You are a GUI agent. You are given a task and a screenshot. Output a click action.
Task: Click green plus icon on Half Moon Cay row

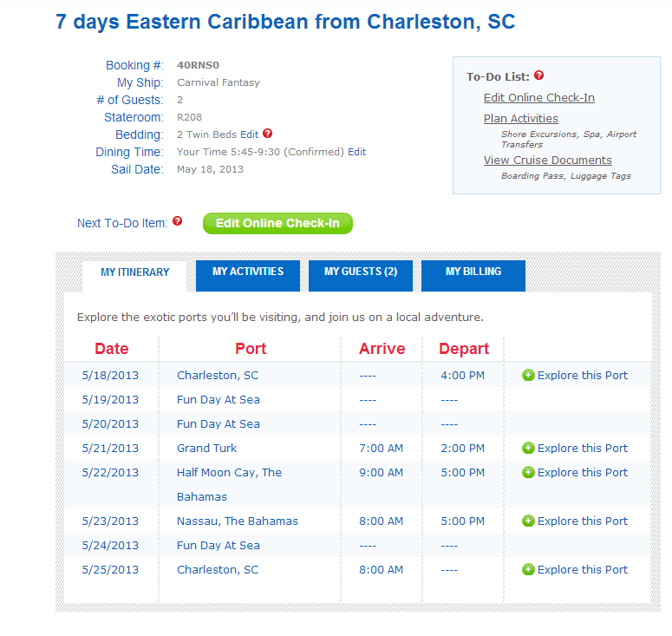tap(528, 473)
